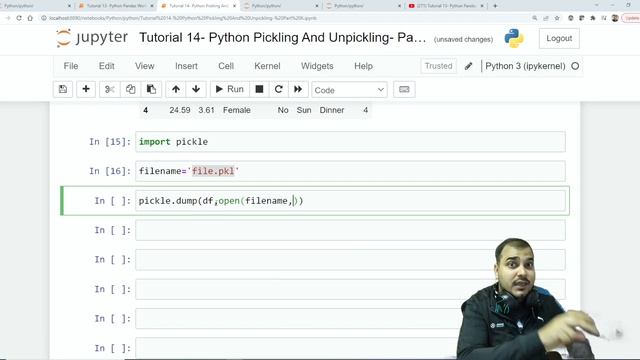Image resolution: width=640 pixels, height=360 pixels.
Task: Move selected cell down arrow
Action: [196, 89]
